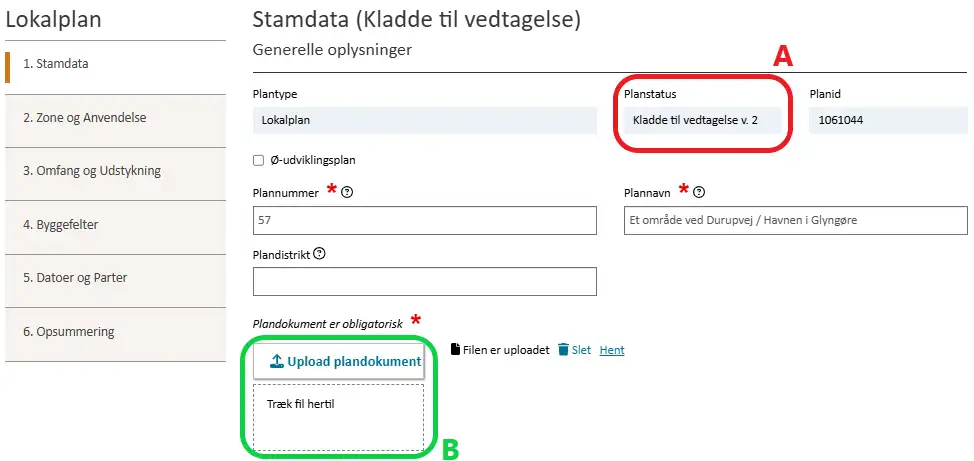Click into the Plannummer input field
This screenshot has width=974, height=461.
tap(425, 221)
